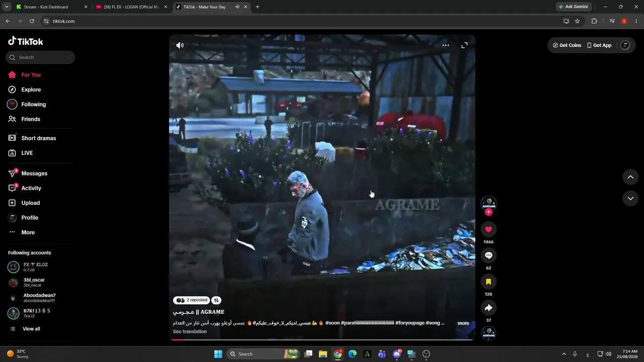Open the Windows Start menu
Screen dimensions: 644x362
click(x=218, y=354)
